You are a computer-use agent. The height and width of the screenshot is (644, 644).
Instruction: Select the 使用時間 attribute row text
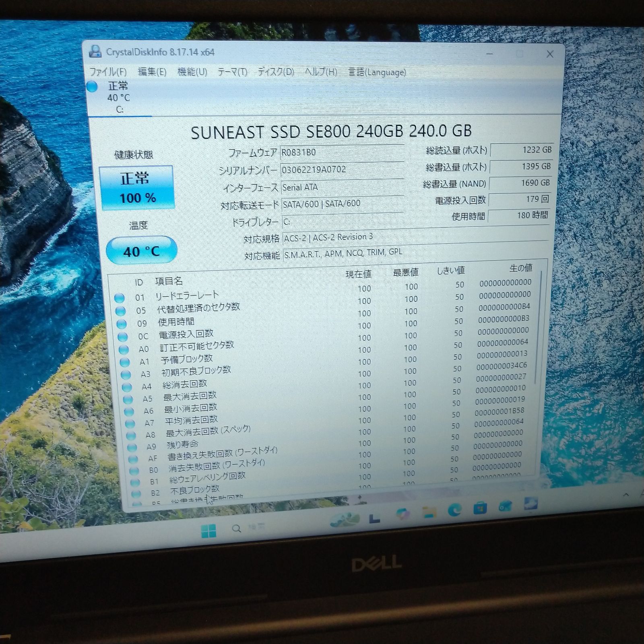point(176,322)
